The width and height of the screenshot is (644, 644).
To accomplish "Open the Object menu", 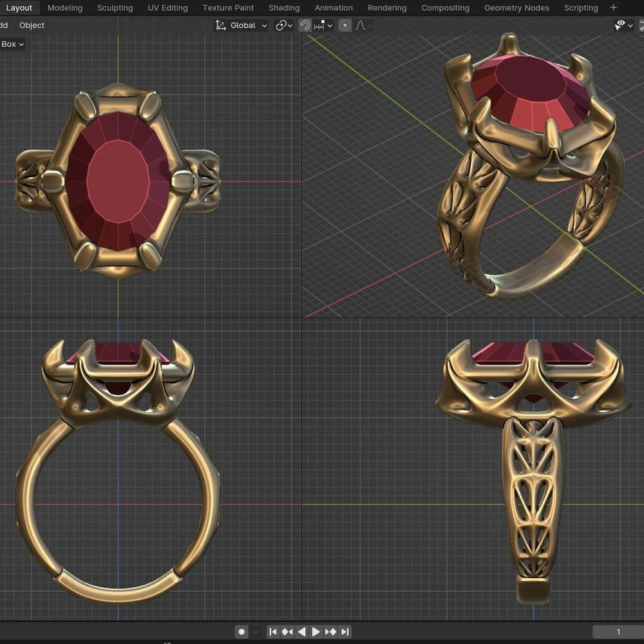I will (32, 26).
